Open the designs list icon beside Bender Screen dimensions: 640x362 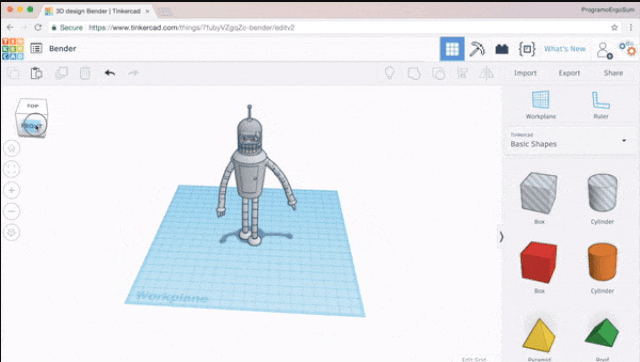36,49
